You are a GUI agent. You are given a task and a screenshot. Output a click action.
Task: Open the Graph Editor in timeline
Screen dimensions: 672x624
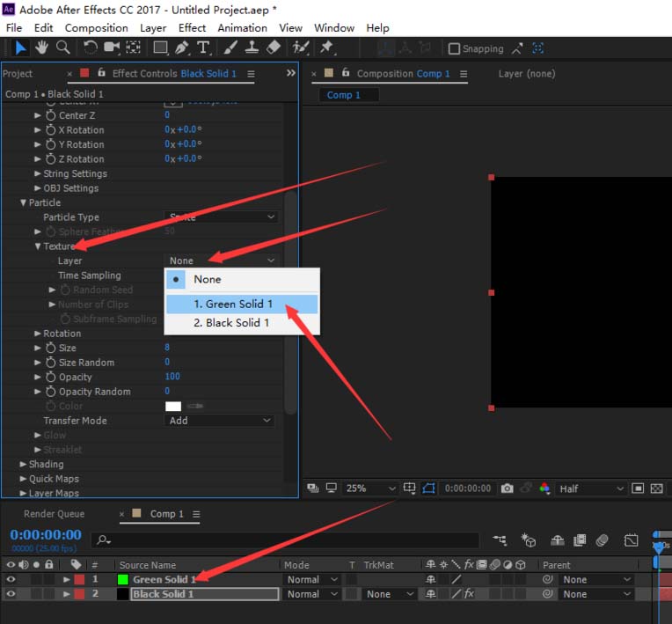(631, 540)
